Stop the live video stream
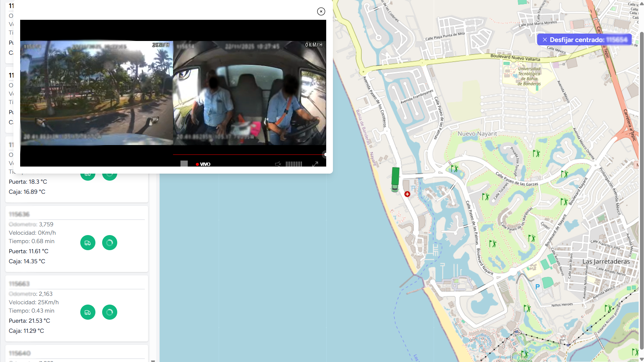The image size is (644, 362). 184,164
